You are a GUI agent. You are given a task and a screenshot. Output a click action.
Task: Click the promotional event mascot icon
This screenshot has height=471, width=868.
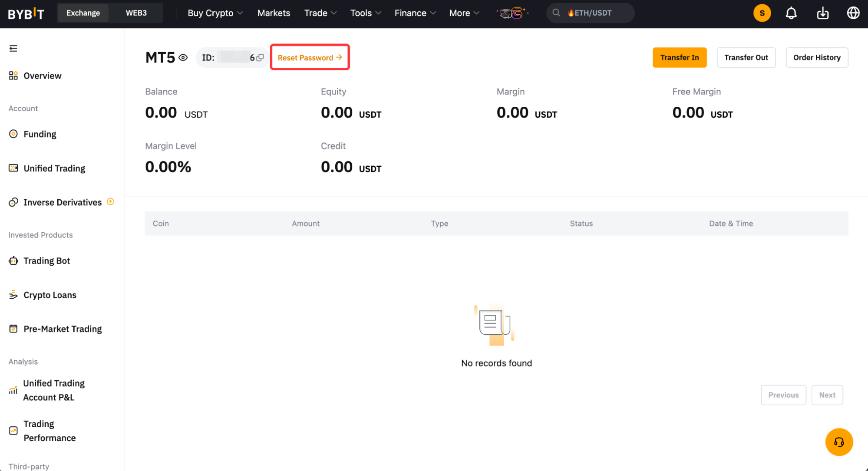512,13
